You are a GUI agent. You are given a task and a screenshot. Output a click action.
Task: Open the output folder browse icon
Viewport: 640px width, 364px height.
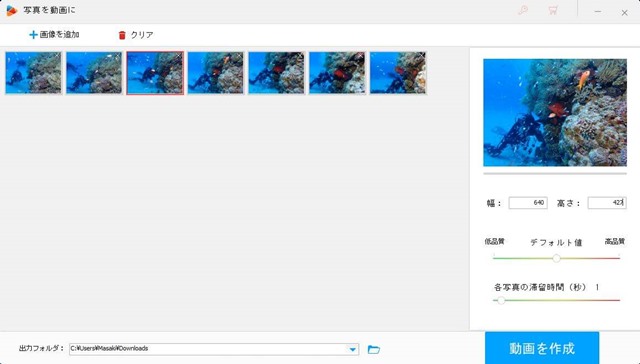pos(373,349)
